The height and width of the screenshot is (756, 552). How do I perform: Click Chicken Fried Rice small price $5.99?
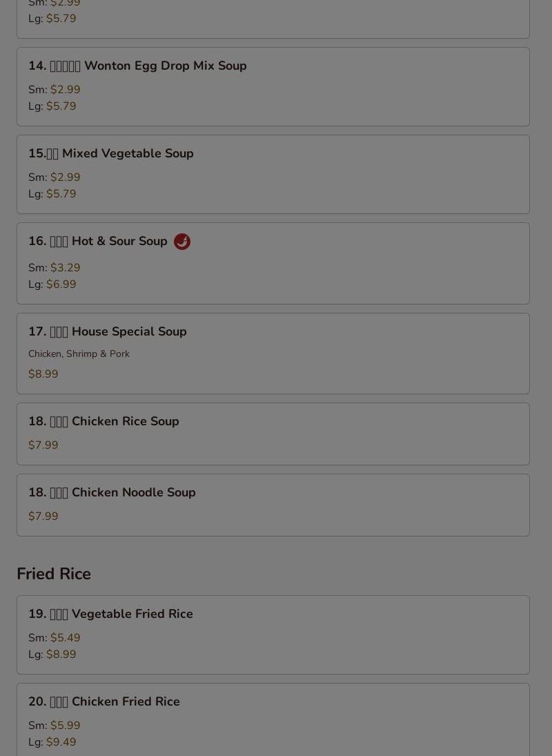65,726
